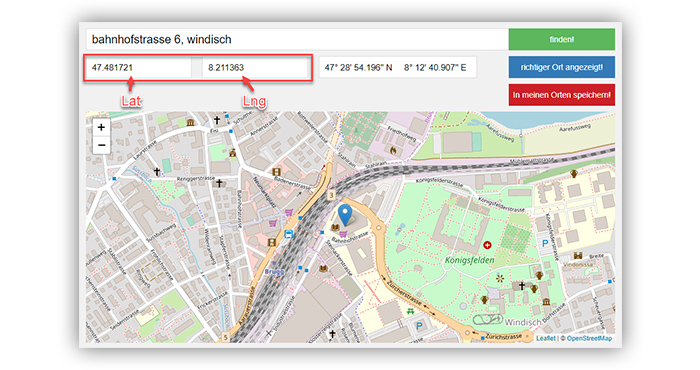Image resolution: width=700 pixels, height=370 pixels.
Task: Select the green picnic table icon
Action: point(411,311)
